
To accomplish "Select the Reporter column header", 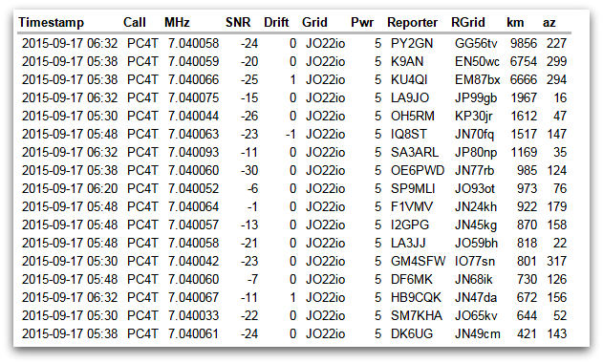I will [412, 23].
